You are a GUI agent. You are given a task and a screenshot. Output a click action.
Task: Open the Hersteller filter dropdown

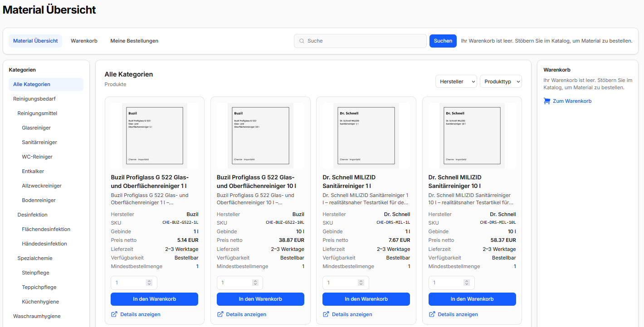click(x=456, y=82)
